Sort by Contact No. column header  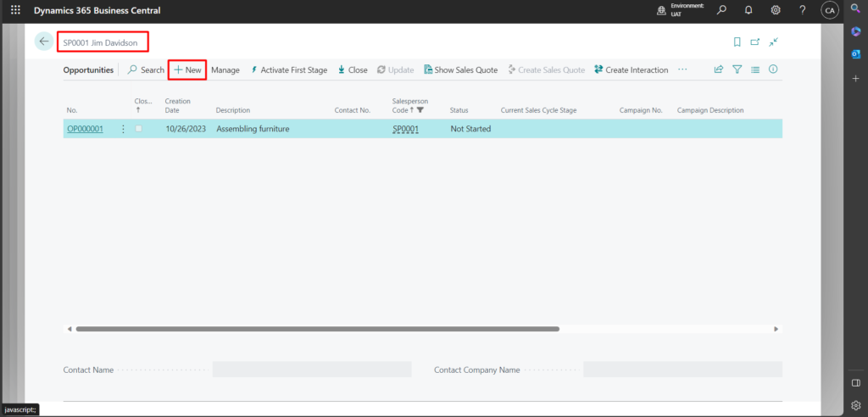click(352, 110)
